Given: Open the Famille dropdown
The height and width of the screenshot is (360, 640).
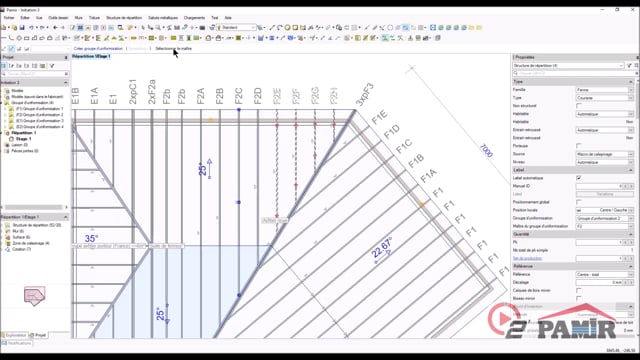Looking at the screenshot, I should coord(604,90).
